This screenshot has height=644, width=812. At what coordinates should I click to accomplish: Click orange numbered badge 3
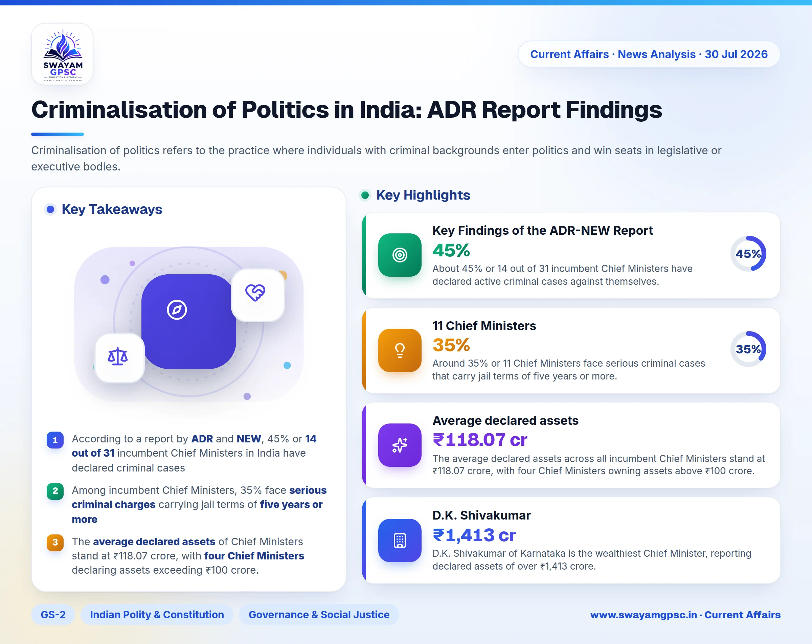[x=55, y=542]
